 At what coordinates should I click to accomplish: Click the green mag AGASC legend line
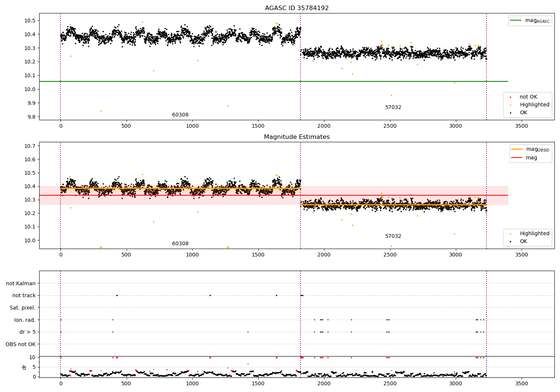click(x=516, y=21)
